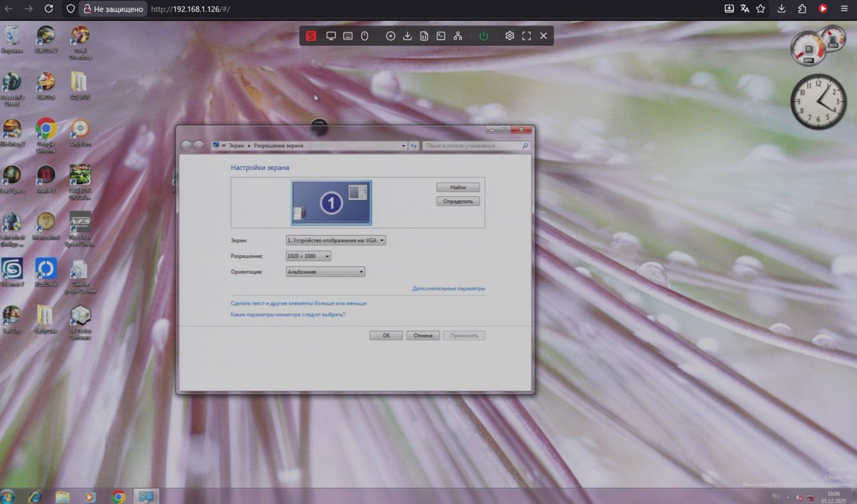Open the resolution 1920 × 1080 dropdown
857x504 pixels.
coord(309,256)
